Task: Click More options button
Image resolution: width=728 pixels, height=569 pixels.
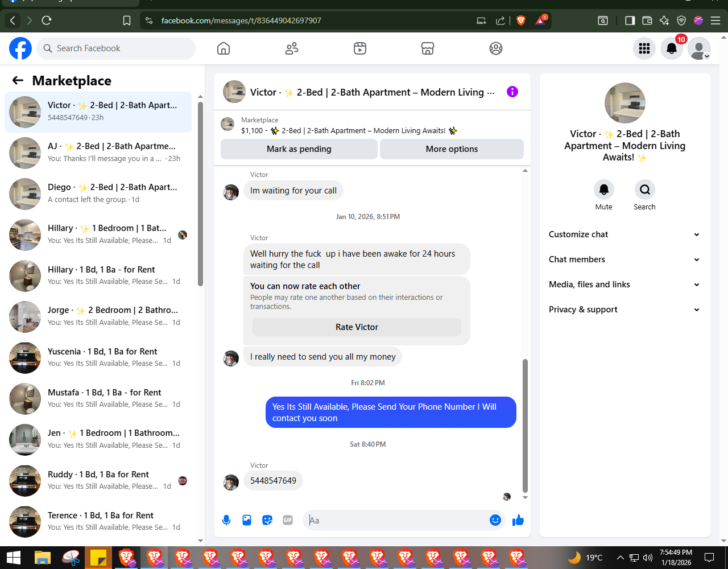Action: pos(452,149)
